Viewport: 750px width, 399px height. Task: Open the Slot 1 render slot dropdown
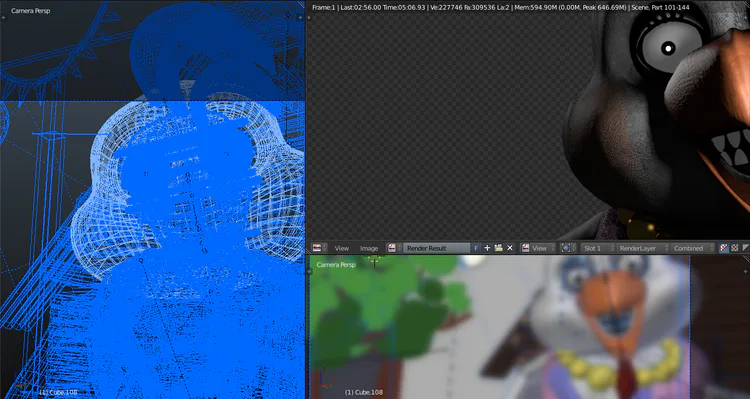[598, 248]
